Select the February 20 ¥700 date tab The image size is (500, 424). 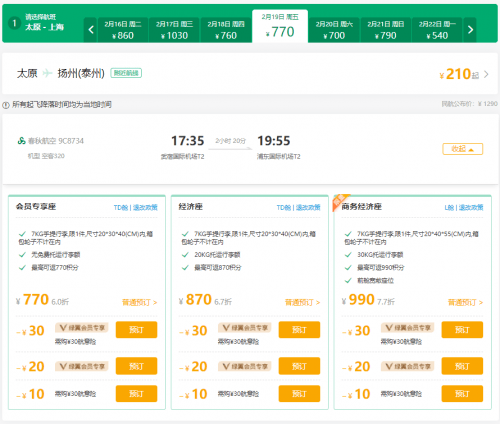pyautogui.click(x=334, y=30)
